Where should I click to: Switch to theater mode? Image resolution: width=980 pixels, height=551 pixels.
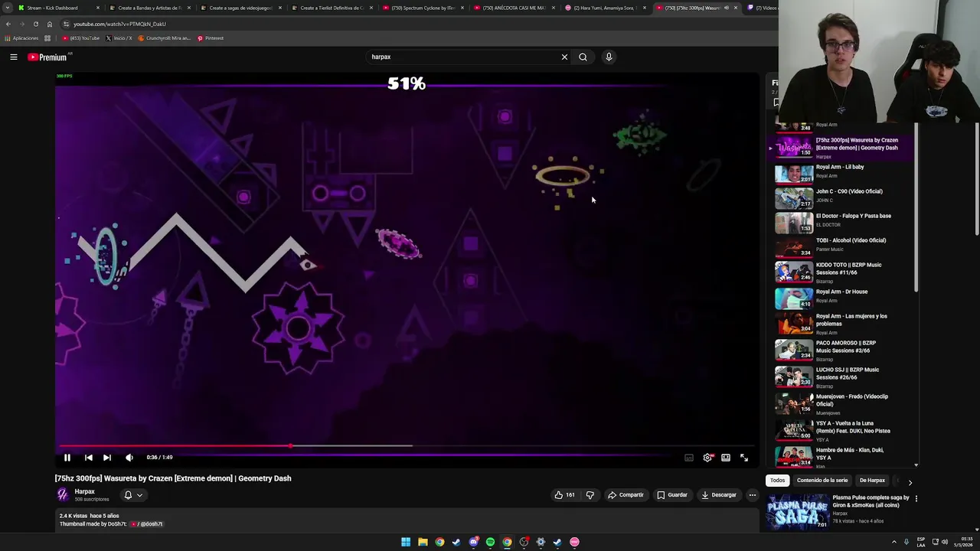pyautogui.click(x=726, y=458)
